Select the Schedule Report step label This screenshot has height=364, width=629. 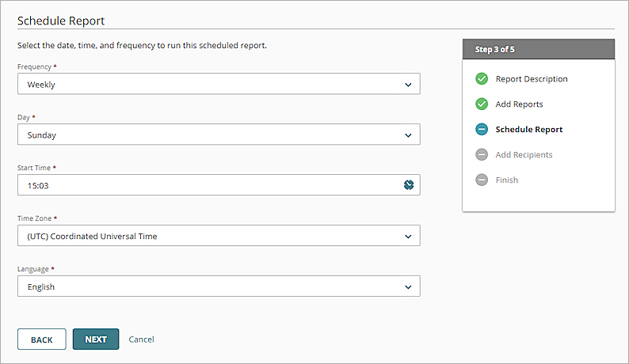click(528, 130)
